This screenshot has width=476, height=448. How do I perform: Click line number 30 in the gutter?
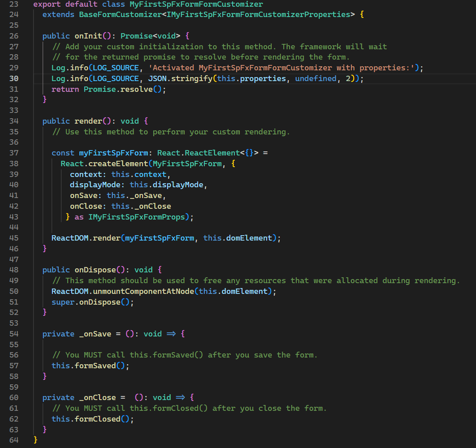(x=14, y=78)
